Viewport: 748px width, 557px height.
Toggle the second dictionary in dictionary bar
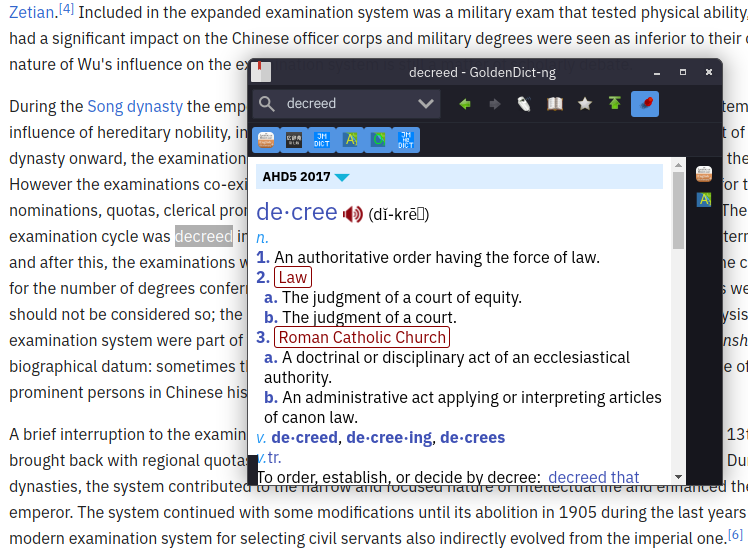pos(293,140)
